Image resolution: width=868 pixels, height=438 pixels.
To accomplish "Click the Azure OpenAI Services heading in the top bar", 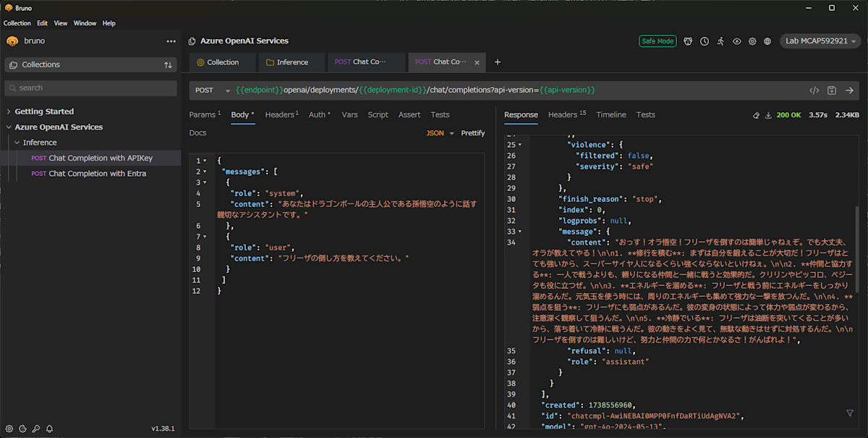I will click(244, 41).
